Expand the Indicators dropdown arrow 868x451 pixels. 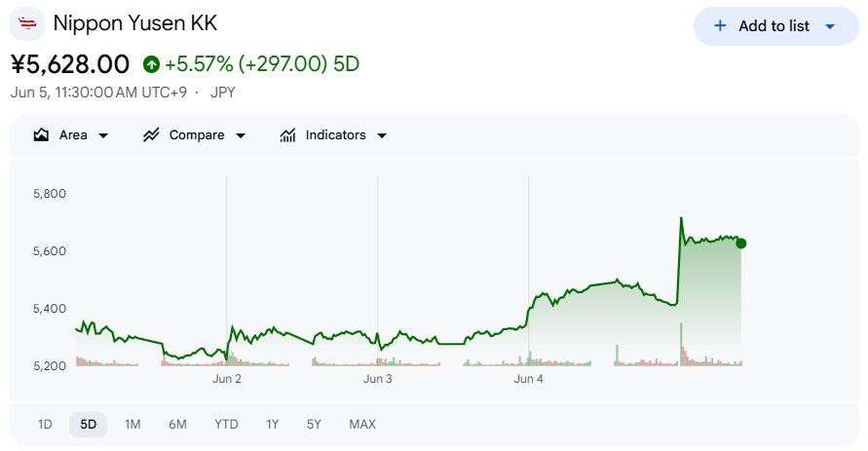[x=382, y=135]
